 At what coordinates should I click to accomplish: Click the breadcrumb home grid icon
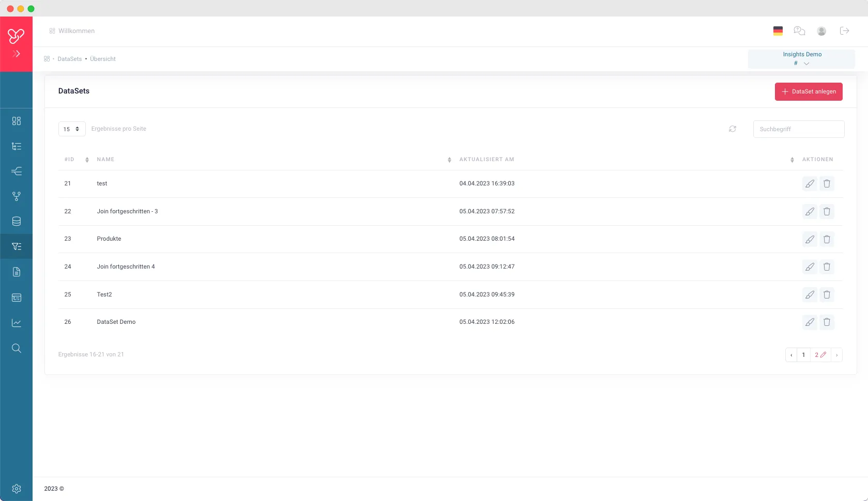coord(47,59)
